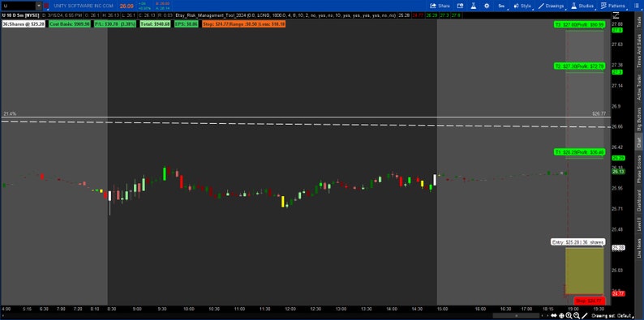Image resolution: width=644 pixels, height=320 pixels.
Task: Click the U 10 D 5m chart header label
Action: (19, 15)
